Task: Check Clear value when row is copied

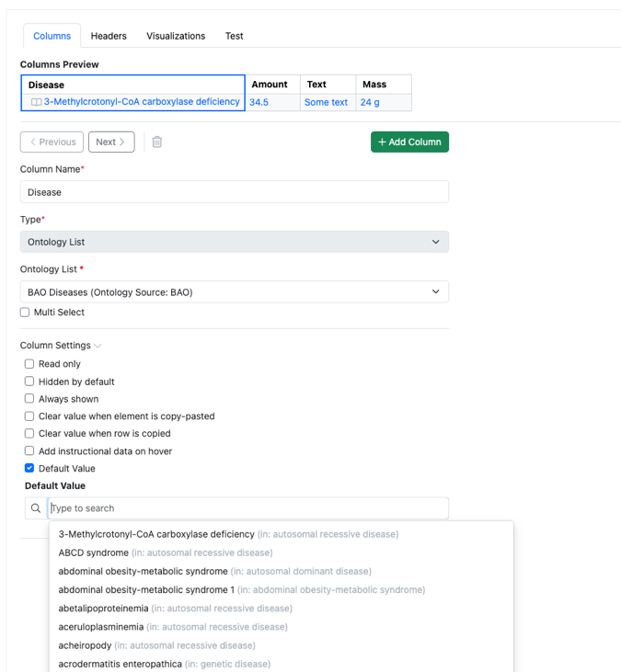Action: 29,433
